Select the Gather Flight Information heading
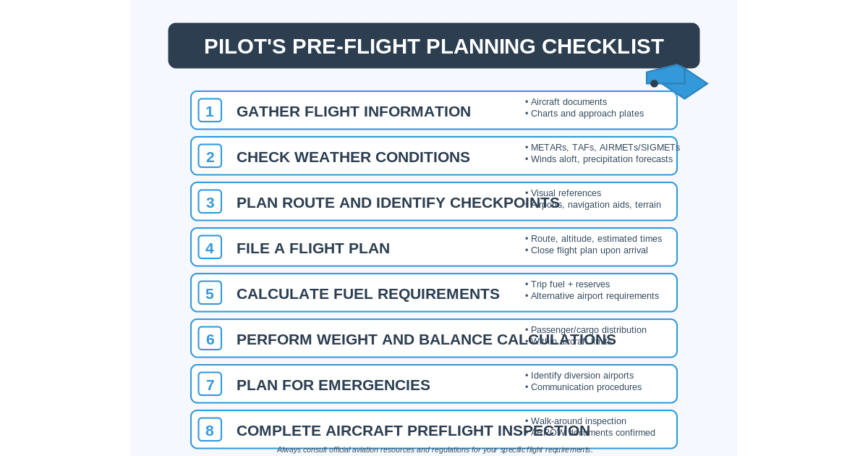The height and width of the screenshot is (456, 868). coord(353,111)
